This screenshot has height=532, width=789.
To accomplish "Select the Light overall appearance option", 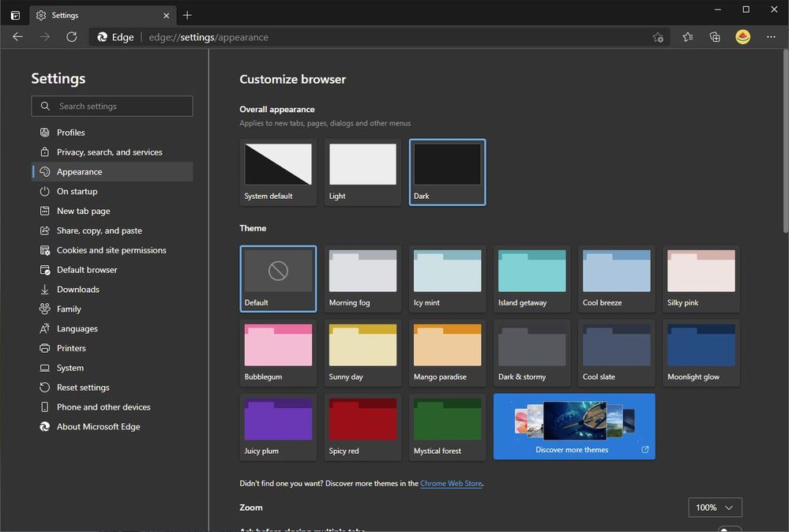I will coord(363,172).
